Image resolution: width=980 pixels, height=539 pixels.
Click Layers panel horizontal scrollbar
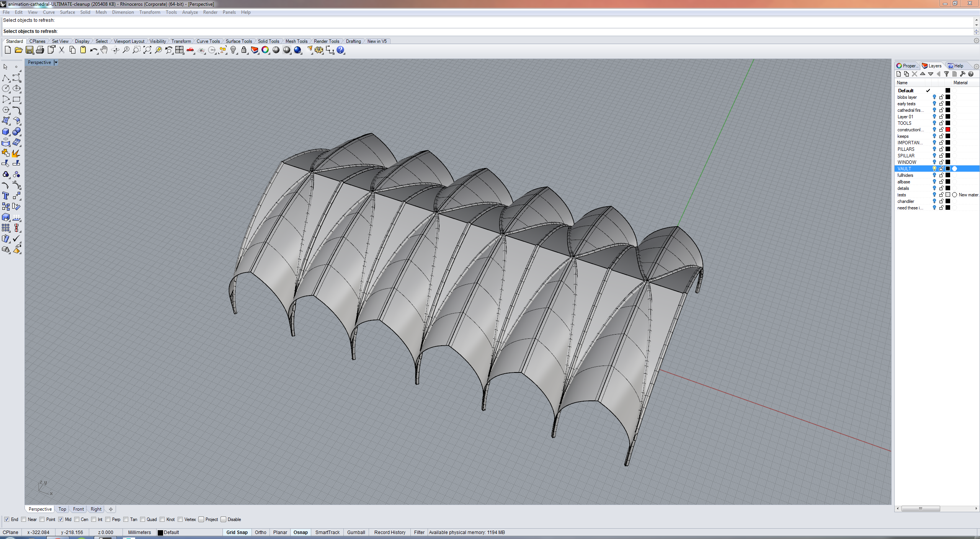point(920,509)
